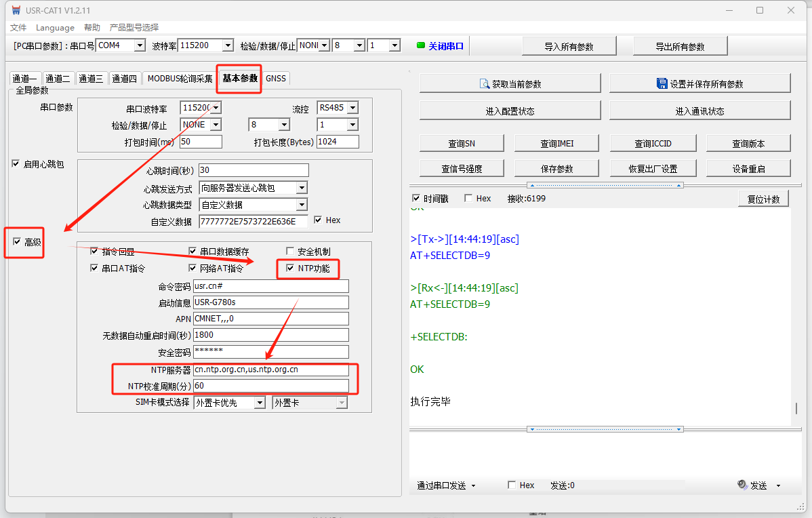Click the green 关闭串口 port indicator
812x518 pixels.
(x=421, y=45)
